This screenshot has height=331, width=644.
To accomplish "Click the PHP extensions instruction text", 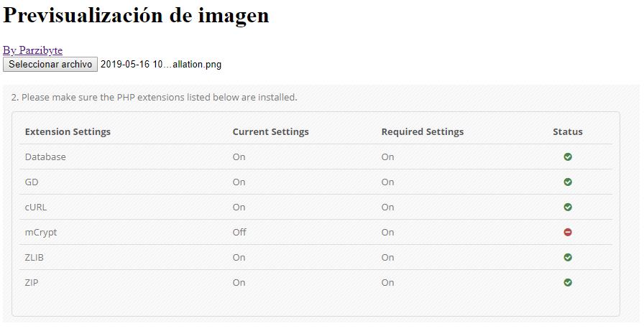I will pos(154,97).
